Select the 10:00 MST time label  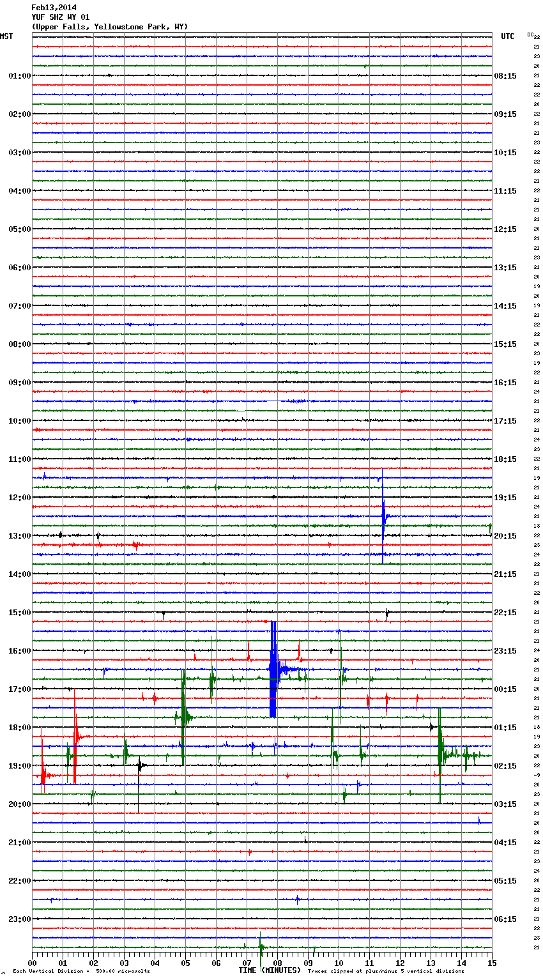click(19, 421)
